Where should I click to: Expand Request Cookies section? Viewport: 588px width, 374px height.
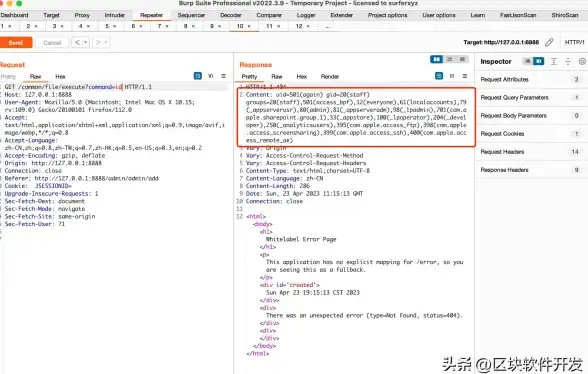(x=532, y=134)
